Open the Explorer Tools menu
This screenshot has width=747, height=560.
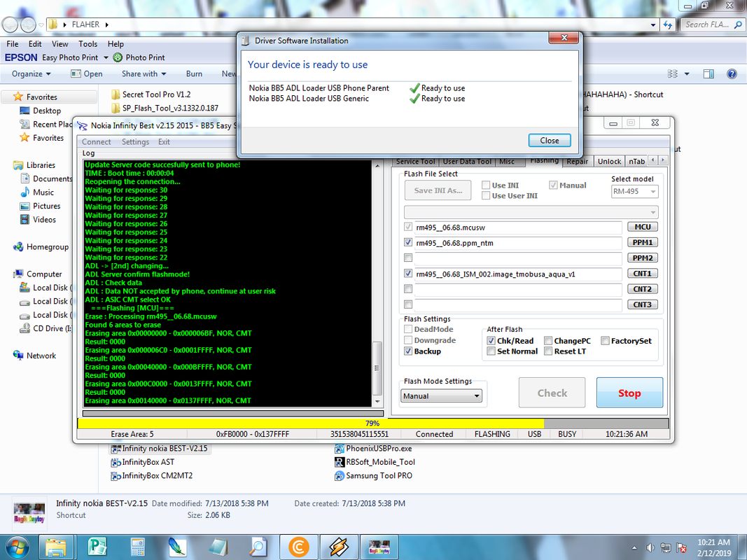88,44
